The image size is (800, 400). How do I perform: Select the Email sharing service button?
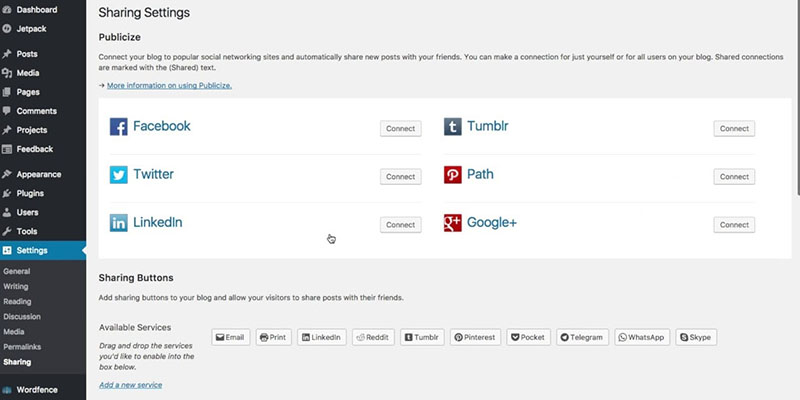point(231,337)
